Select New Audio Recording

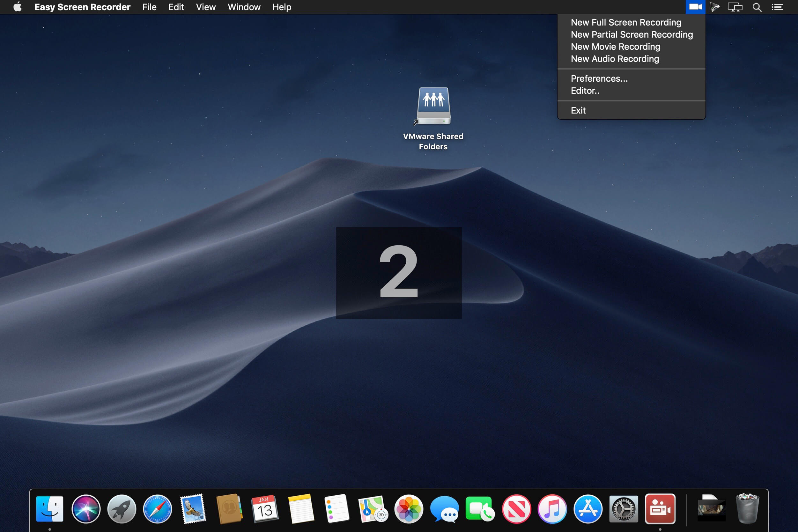point(615,59)
